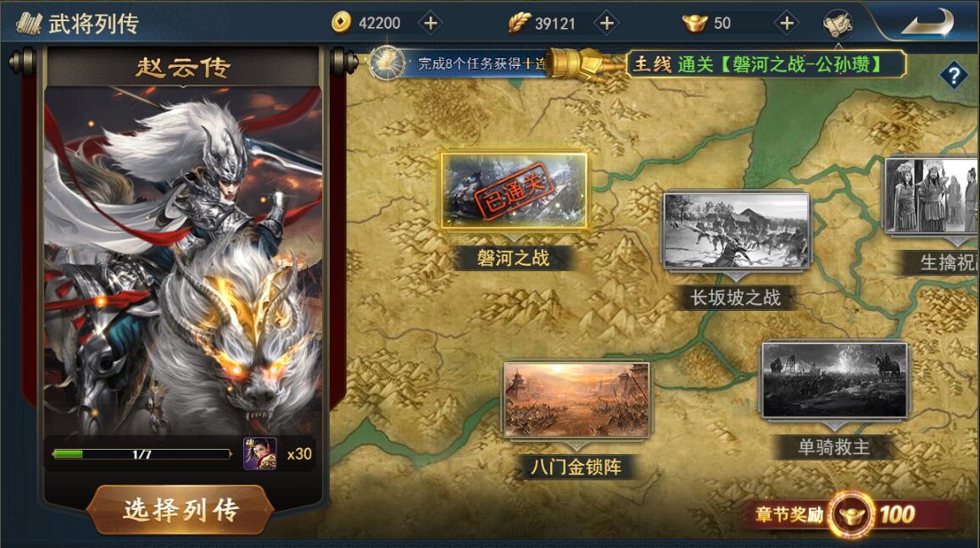Click the 选择列传 button

(x=181, y=510)
